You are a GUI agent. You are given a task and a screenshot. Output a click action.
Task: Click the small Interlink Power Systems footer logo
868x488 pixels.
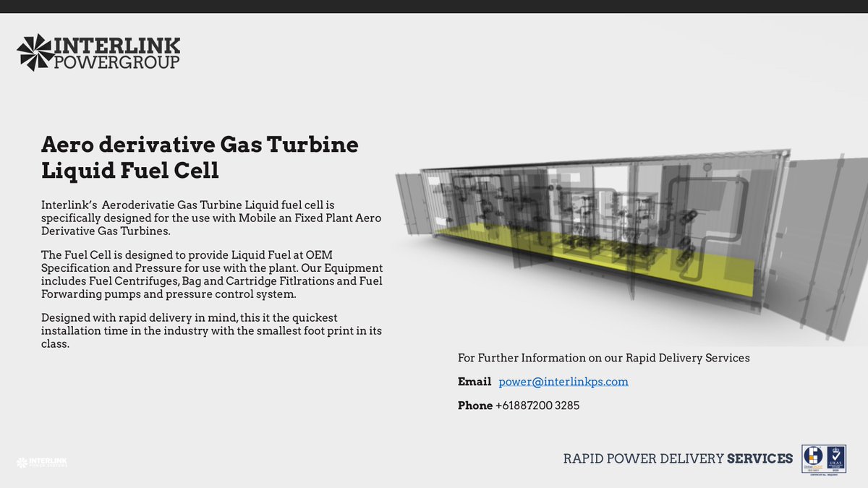click(x=42, y=462)
